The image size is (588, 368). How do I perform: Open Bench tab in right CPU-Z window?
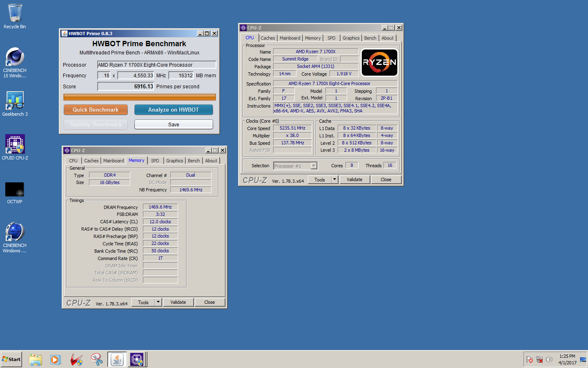click(x=370, y=38)
